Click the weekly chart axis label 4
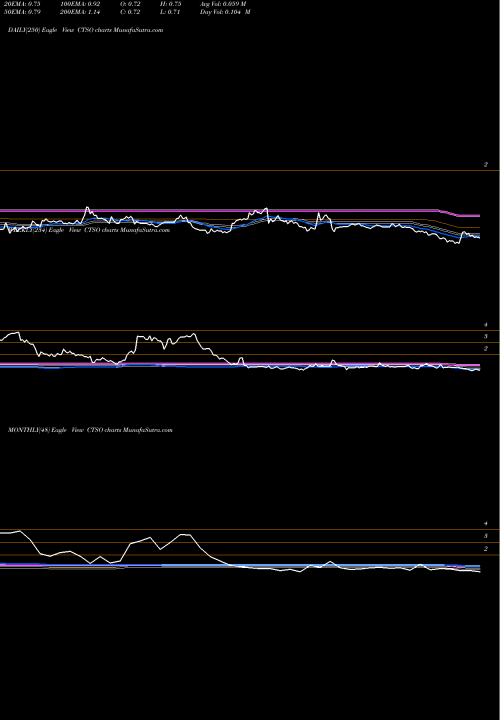This screenshot has width=500, height=720. click(x=485, y=325)
